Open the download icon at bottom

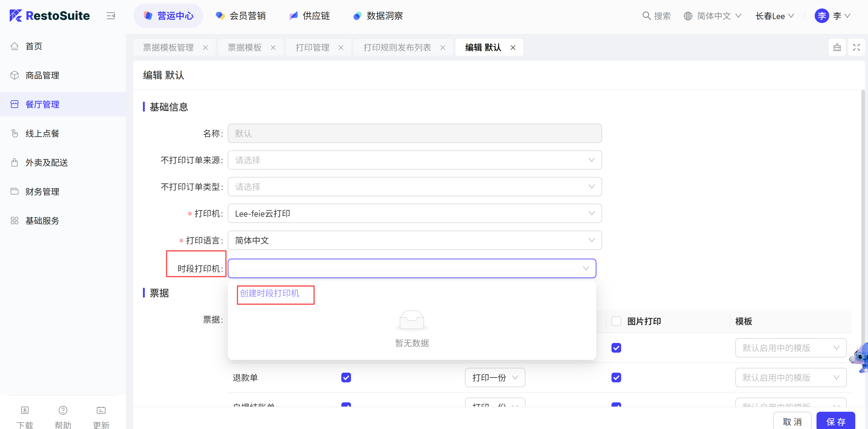(x=25, y=410)
